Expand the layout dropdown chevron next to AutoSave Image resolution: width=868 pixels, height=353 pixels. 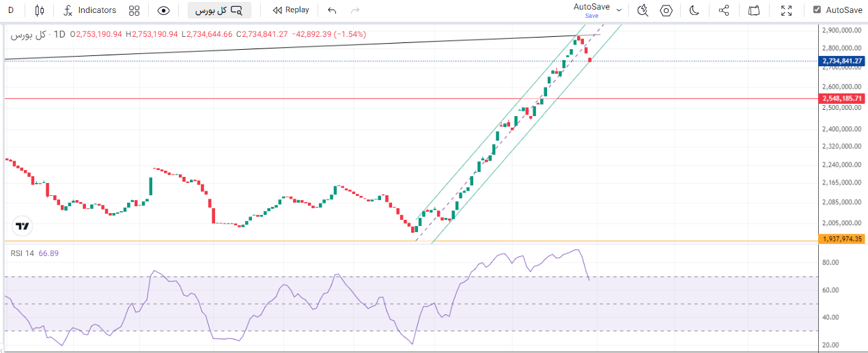pos(619,10)
